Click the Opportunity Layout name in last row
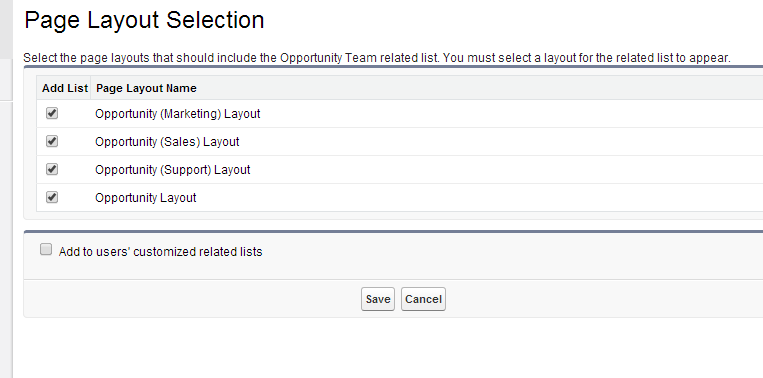This screenshot has width=763, height=378. [145, 198]
